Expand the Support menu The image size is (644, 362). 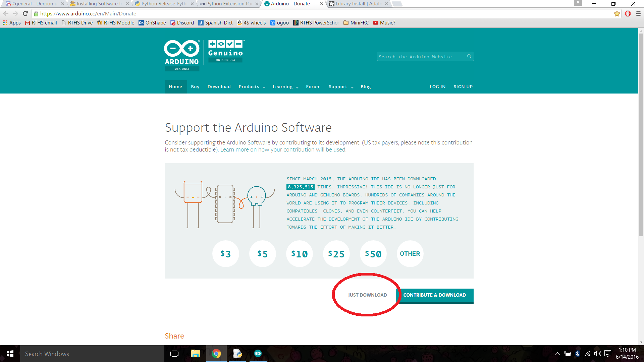tap(338, 86)
